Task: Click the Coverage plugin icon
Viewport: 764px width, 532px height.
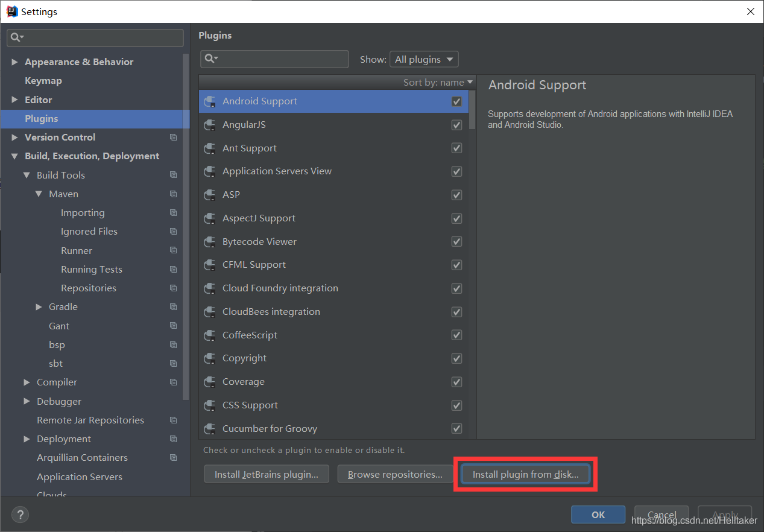Action: pos(210,382)
